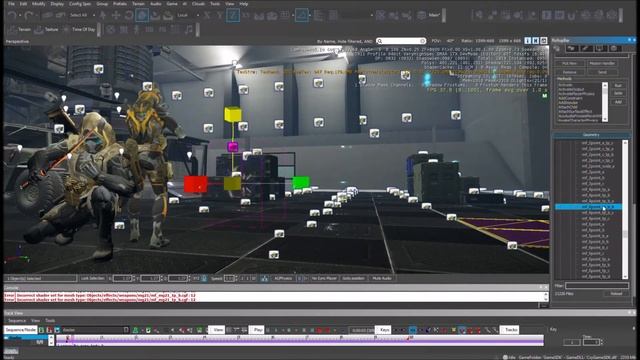The width and height of the screenshot is (640, 360).
Task: Click the yellow Y-axis gizmo cube in viewport
Action: pyautogui.click(x=233, y=114)
